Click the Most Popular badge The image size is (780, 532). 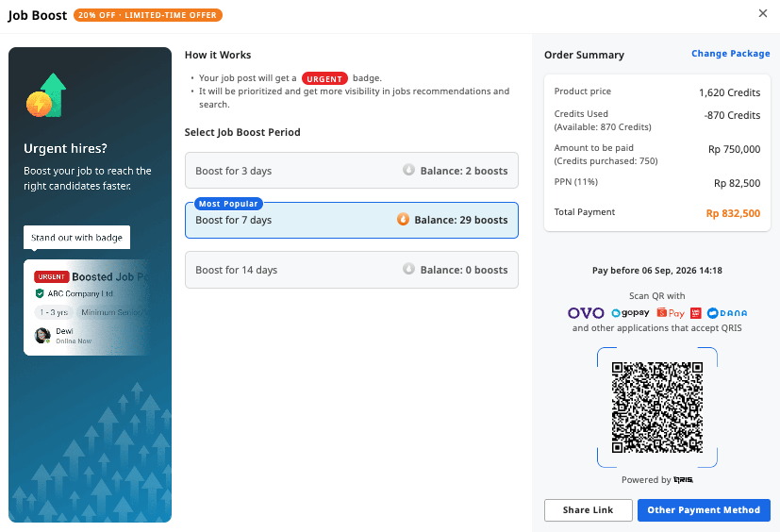click(228, 204)
